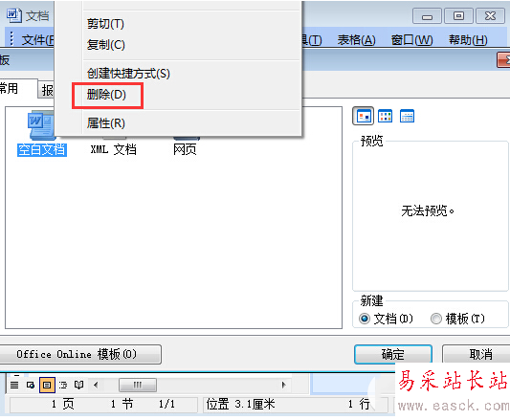Restore down the Word window
The width and height of the screenshot is (510, 420).
coord(458,16)
